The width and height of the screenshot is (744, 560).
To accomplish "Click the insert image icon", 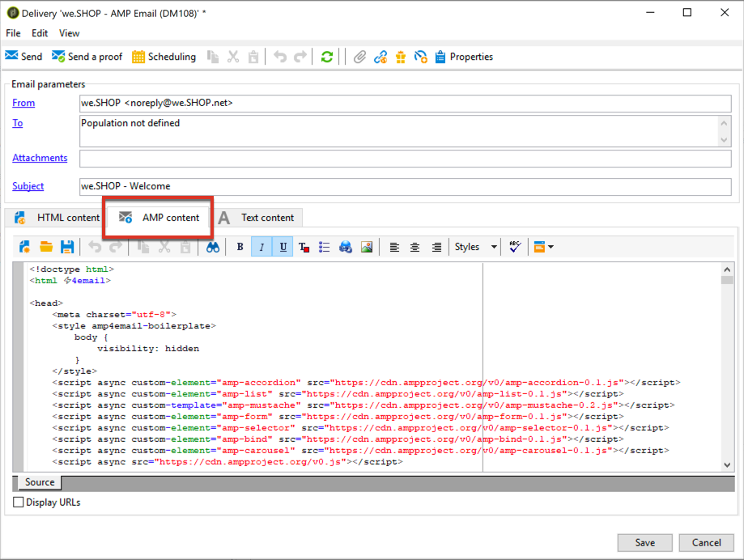I will click(x=366, y=247).
